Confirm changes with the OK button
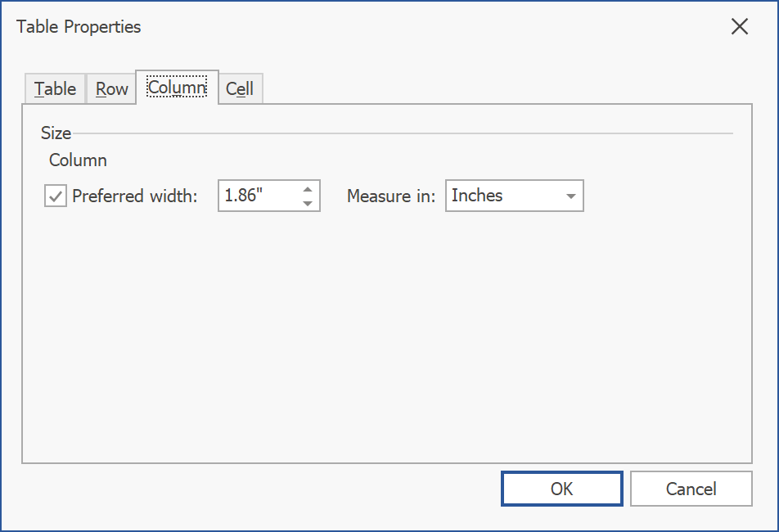This screenshot has height=532, width=779. pyautogui.click(x=561, y=489)
